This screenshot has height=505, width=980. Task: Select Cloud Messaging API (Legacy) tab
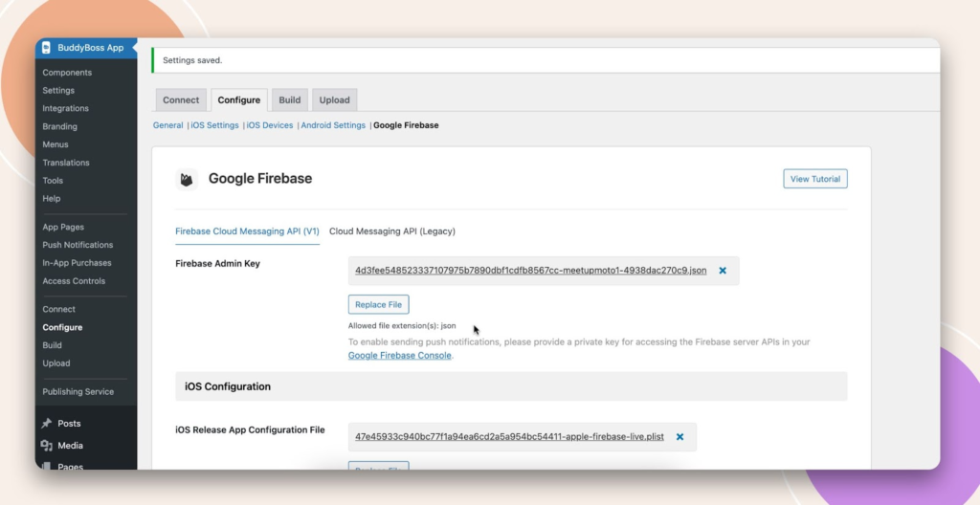[391, 231]
